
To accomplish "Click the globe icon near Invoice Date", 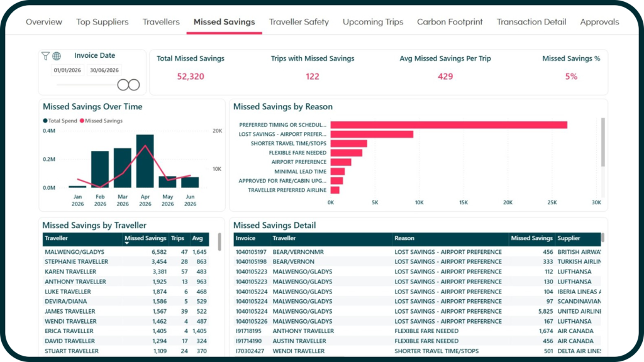I will coord(57,56).
